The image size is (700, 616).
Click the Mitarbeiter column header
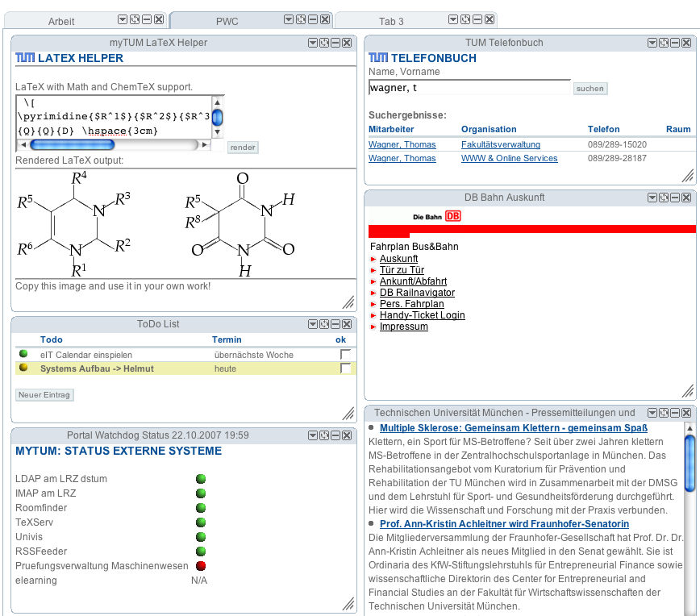tap(391, 129)
